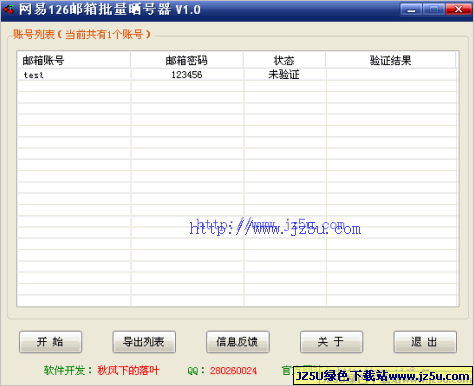
Task: Click the 状态 column header
Action: tap(284, 60)
